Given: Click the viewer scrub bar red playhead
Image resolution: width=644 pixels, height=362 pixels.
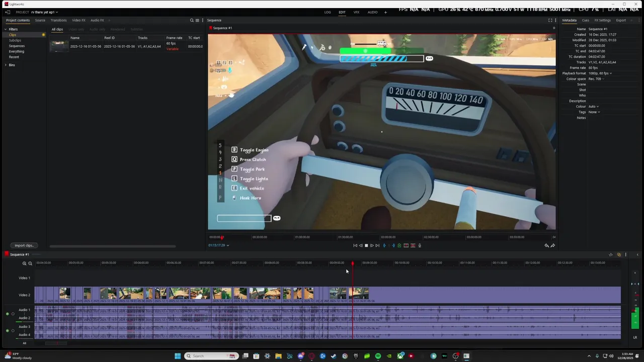Looking at the screenshot, I should 222,237.
